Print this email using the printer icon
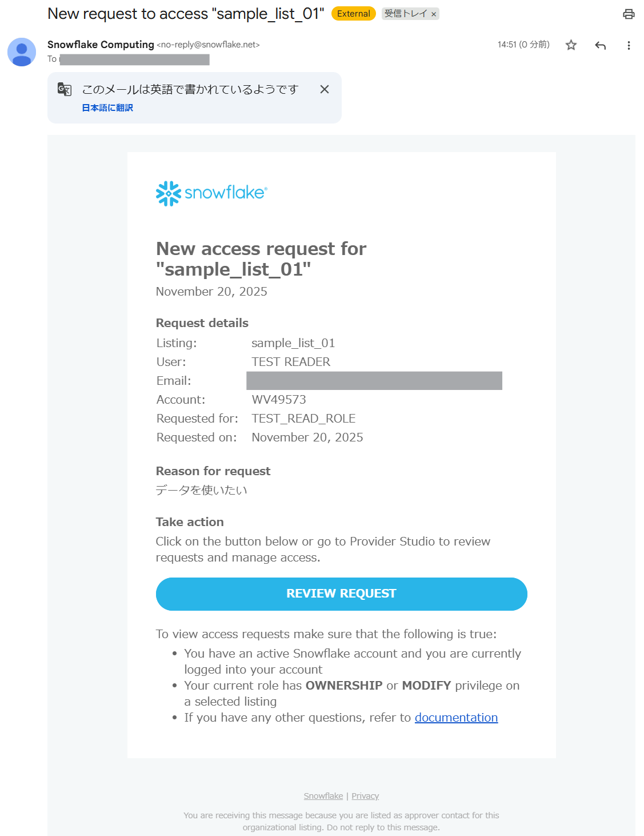Viewport: 644px width, 836px height. [x=629, y=14]
